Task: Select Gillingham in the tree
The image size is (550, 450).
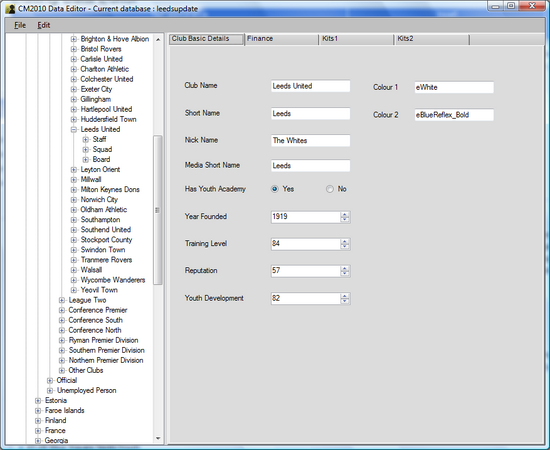Action: pyautogui.click(x=95, y=99)
